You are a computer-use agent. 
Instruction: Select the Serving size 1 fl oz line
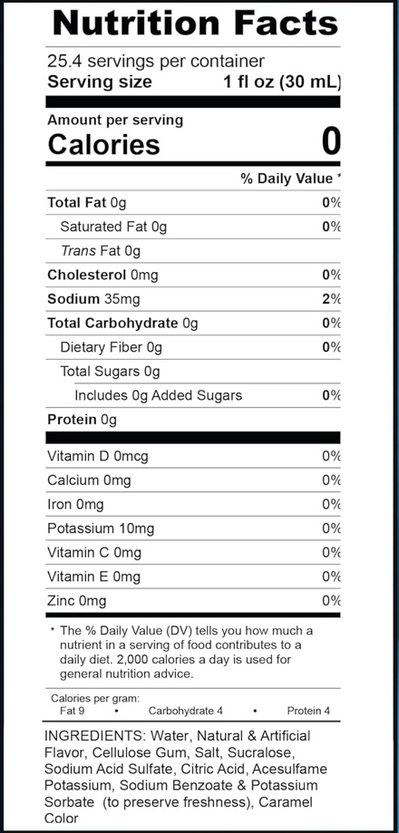(193, 82)
